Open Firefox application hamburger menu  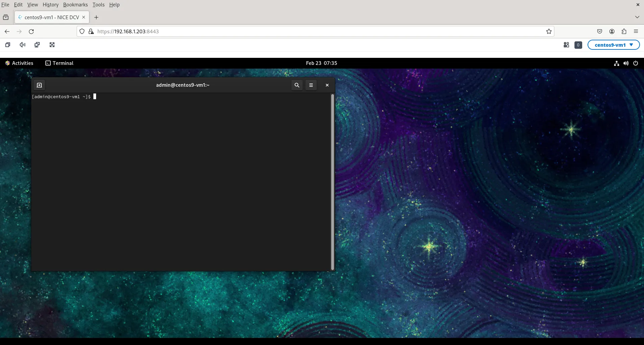[636, 31]
